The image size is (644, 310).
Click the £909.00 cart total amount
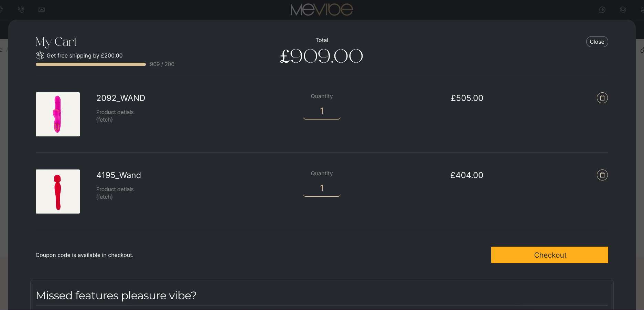point(322,56)
